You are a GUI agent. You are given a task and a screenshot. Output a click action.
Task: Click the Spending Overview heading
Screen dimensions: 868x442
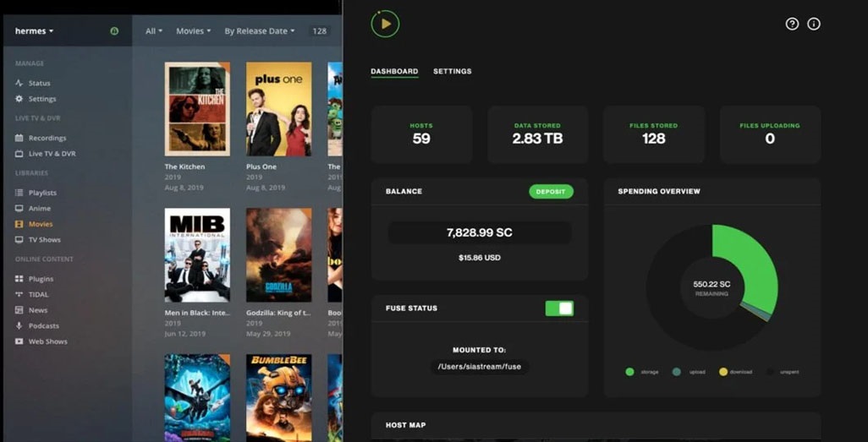coord(659,191)
